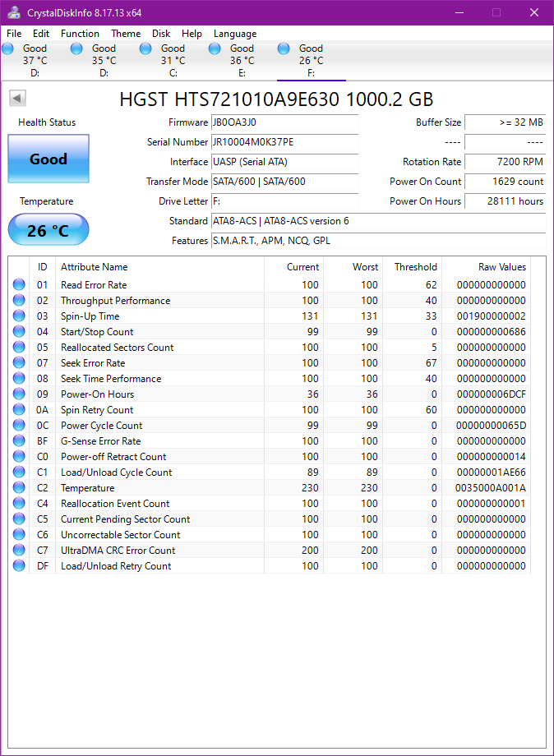Click the Rotation Rate 7200 RPM value

coord(505,162)
